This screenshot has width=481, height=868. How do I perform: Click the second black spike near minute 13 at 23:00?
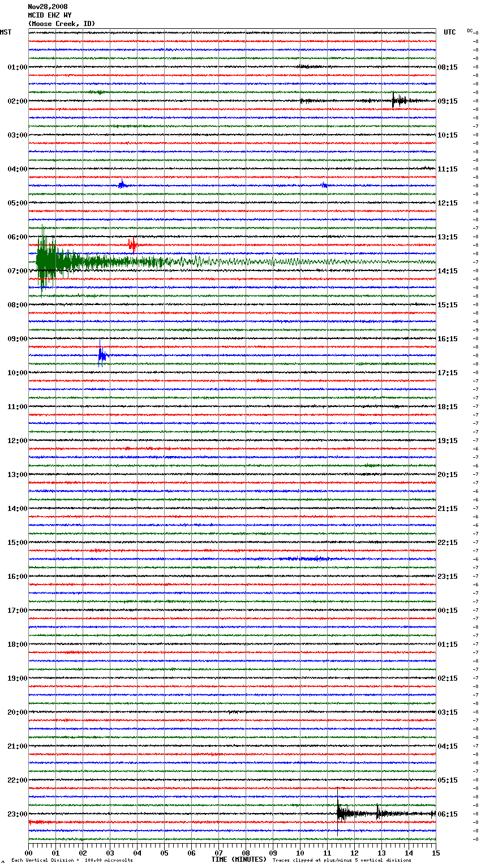click(x=378, y=814)
